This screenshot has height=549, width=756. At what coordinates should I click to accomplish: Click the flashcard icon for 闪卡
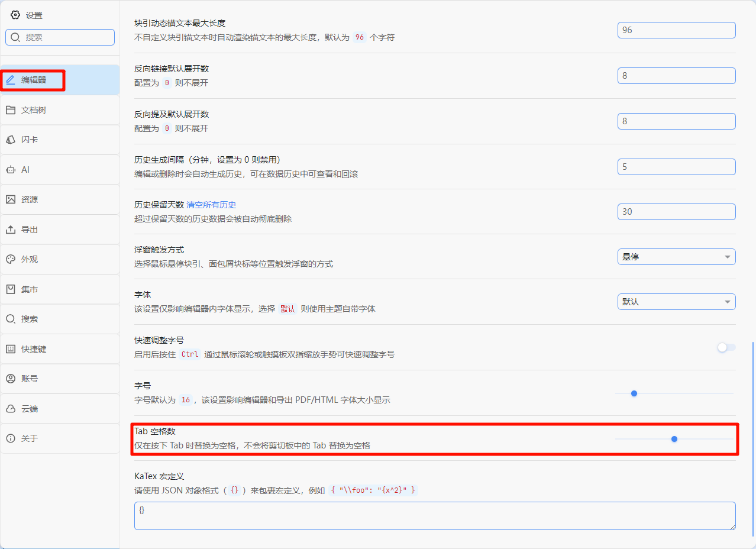(11, 140)
